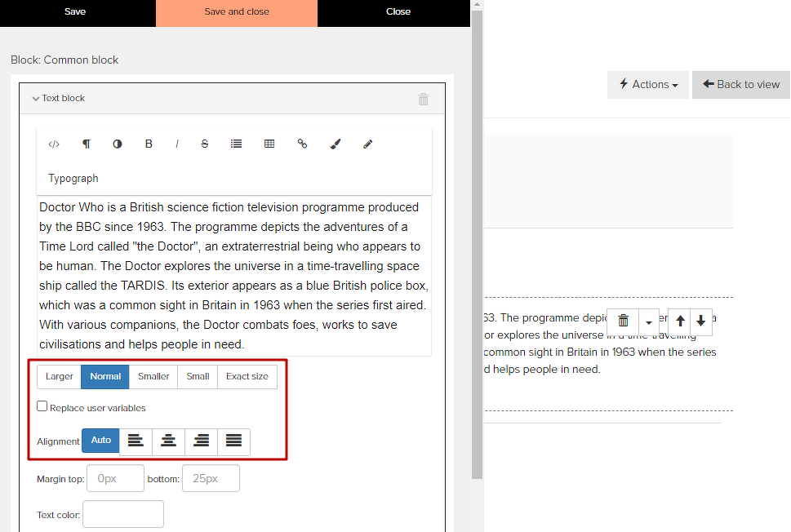Apply strikethrough formatting
Screen dimensions: 791x532
click(x=204, y=144)
